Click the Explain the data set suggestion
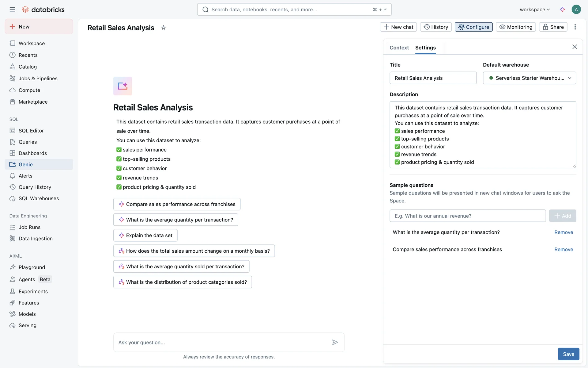588x368 pixels. 145,235
